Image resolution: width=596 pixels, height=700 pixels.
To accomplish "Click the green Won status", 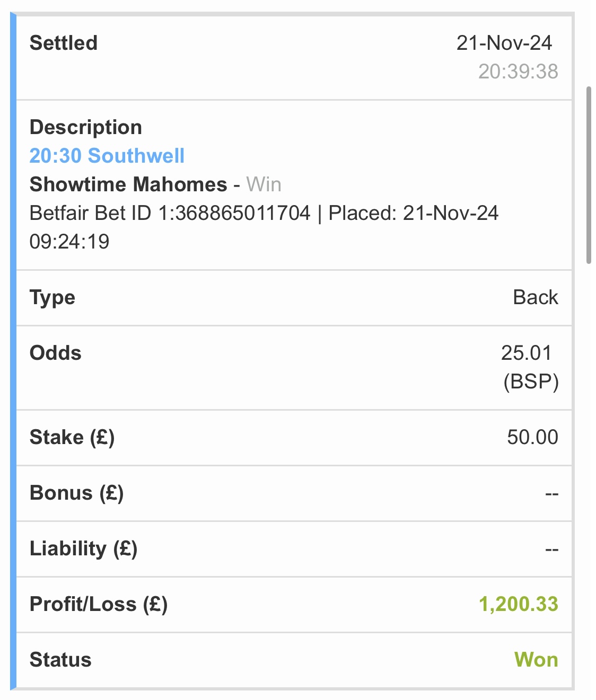I will click(536, 660).
